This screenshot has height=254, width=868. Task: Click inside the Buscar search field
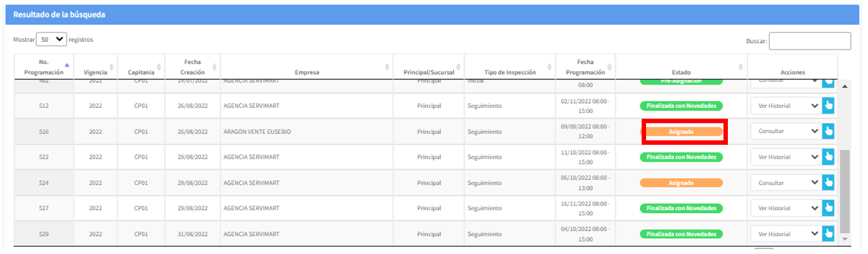[x=810, y=41]
